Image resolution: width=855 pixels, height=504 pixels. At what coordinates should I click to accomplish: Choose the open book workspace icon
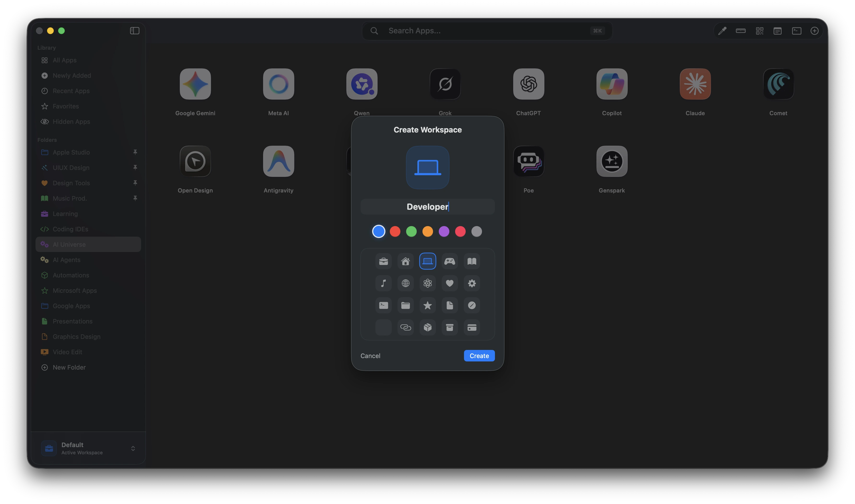472,261
